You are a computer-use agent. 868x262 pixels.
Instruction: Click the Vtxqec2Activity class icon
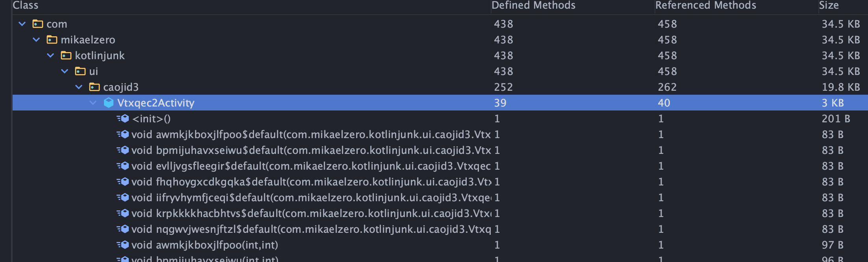pos(109,103)
